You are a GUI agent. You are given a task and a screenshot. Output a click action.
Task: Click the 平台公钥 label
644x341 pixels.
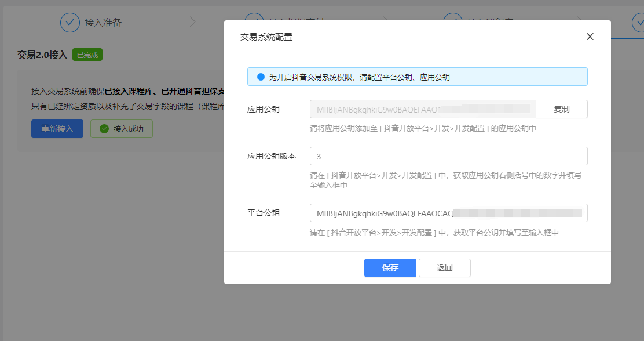tap(264, 213)
